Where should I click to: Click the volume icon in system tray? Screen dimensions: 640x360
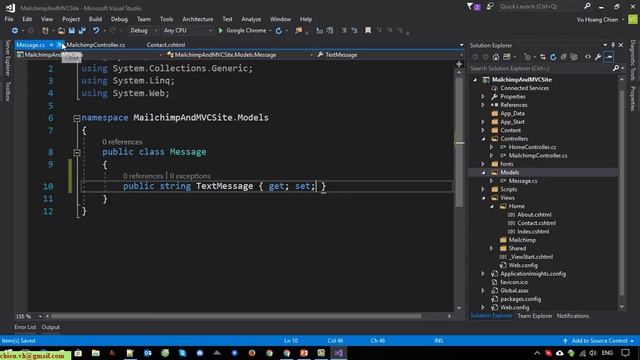point(593,353)
